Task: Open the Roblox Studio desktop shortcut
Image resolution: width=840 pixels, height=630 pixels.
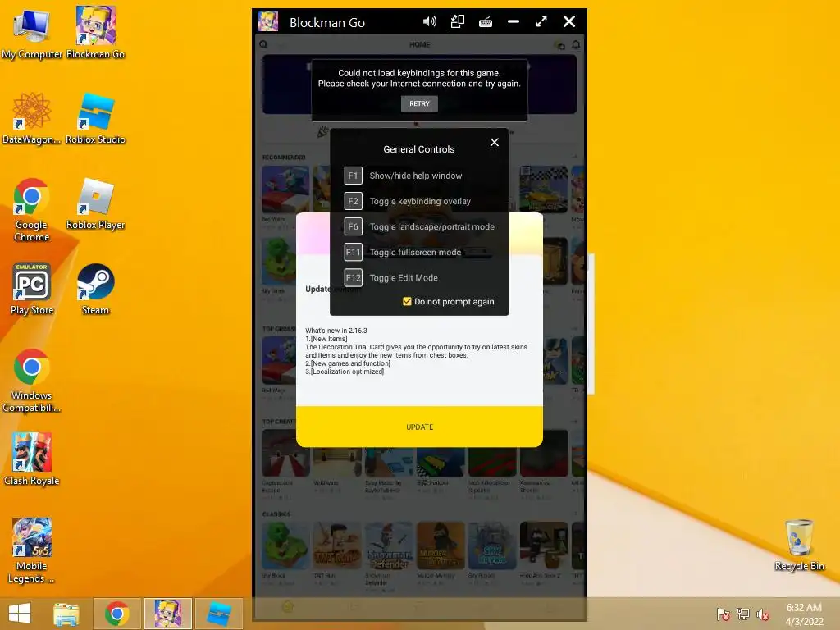Action: tap(95, 118)
